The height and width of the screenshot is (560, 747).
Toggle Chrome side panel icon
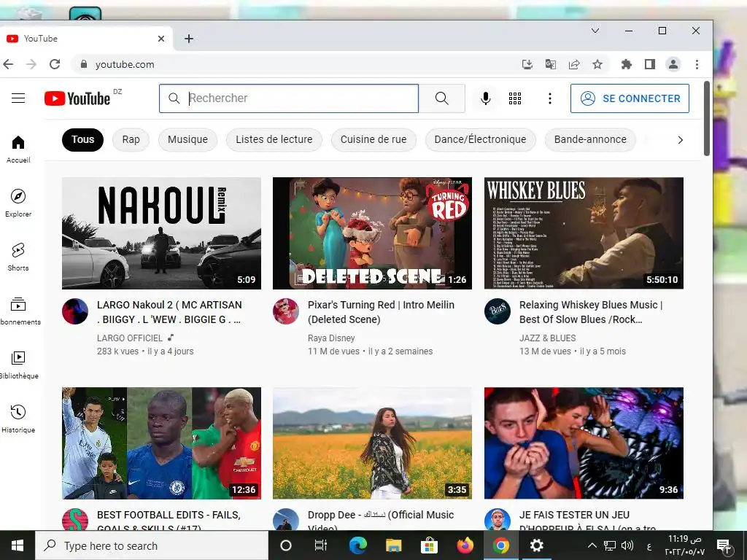click(650, 64)
